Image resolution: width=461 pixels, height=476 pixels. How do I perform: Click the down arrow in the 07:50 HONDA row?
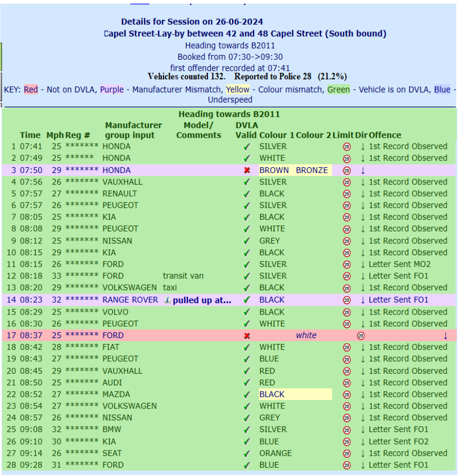(x=363, y=170)
